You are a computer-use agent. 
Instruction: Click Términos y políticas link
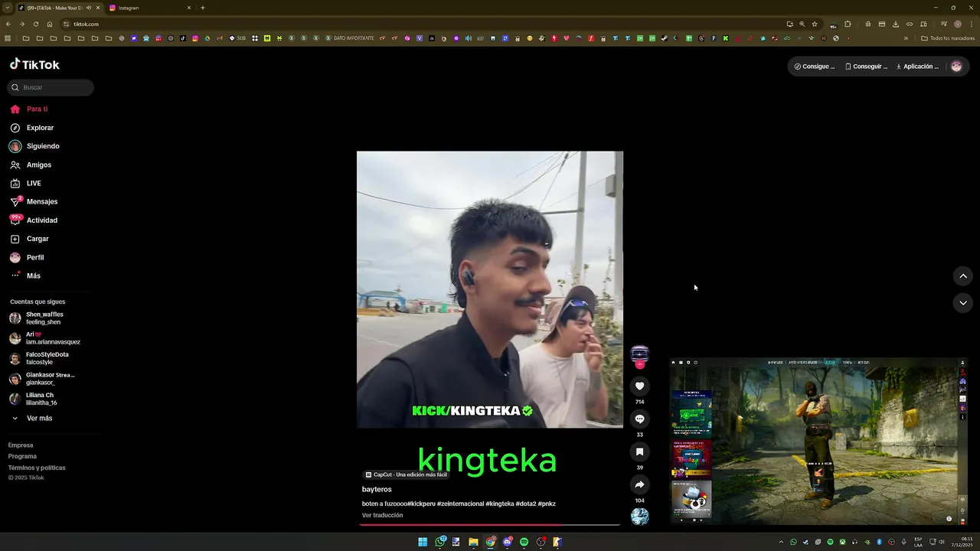tap(37, 468)
